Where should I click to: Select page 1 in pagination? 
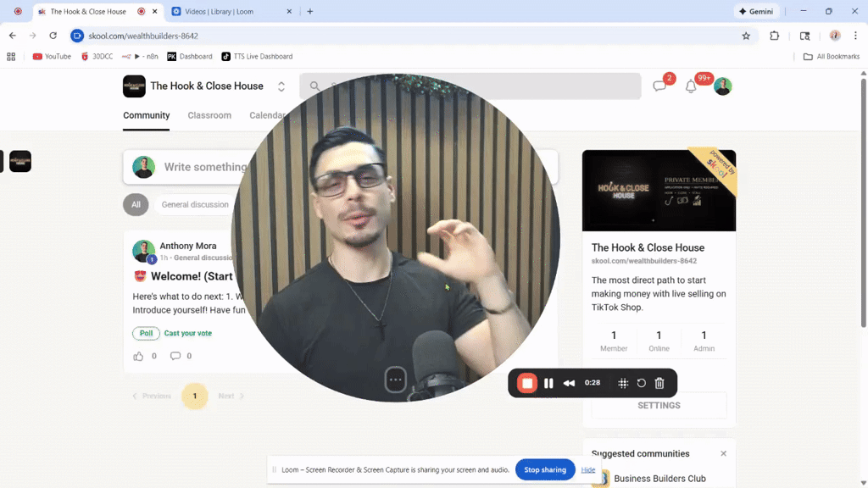pos(195,396)
